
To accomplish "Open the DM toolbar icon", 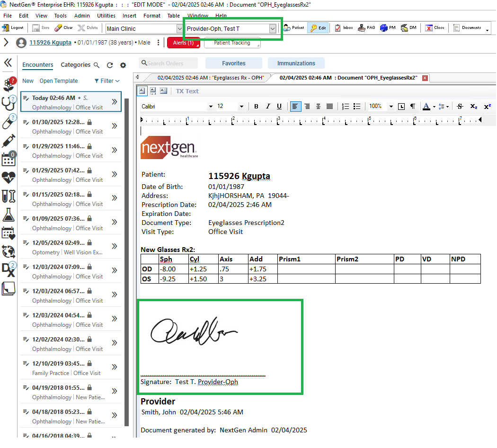I will (x=408, y=28).
